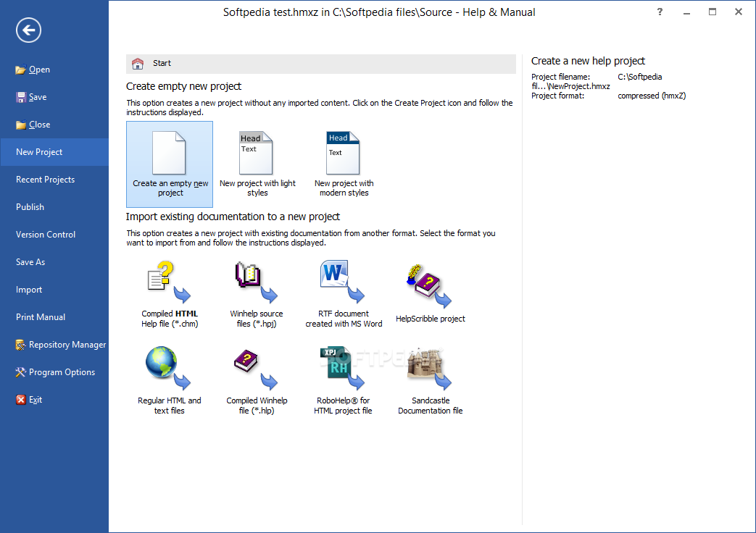Viewport: 756px width, 533px height.
Task: Go back using the circled arrow button
Action: (x=28, y=30)
